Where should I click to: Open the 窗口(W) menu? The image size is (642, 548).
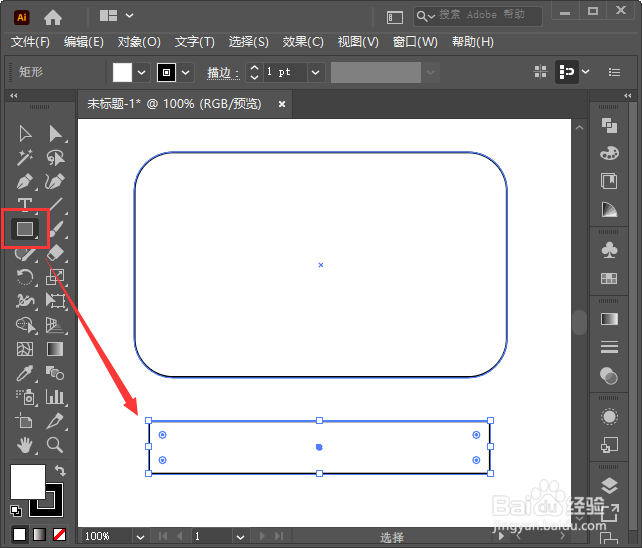pyautogui.click(x=415, y=42)
